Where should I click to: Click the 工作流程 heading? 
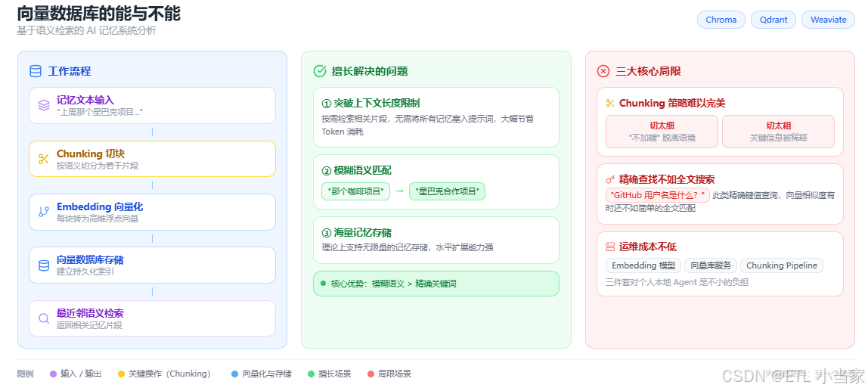(x=70, y=71)
